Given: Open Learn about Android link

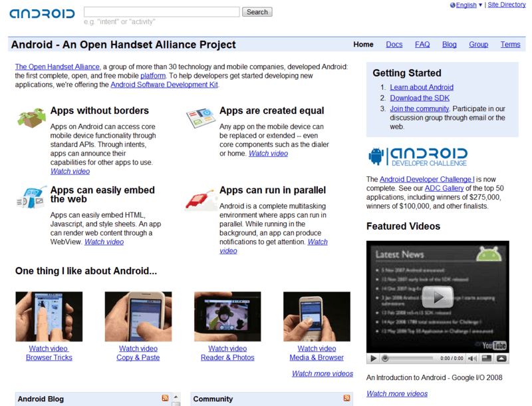Looking at the screenshot, I should (x=422, y=87).
